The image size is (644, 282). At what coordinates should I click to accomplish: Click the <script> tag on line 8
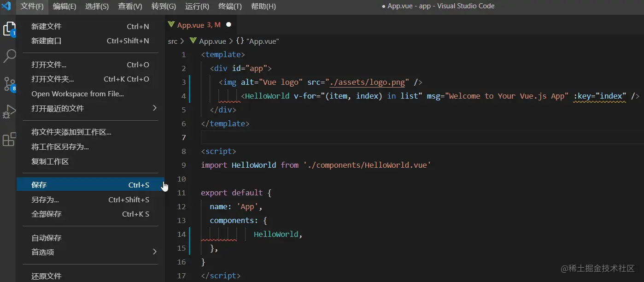[219, 151]
